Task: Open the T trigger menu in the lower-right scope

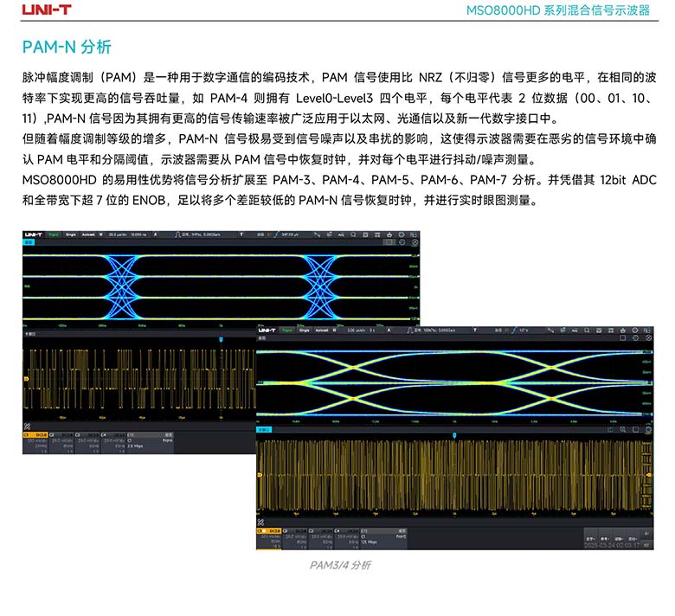Action: [474, 330]
